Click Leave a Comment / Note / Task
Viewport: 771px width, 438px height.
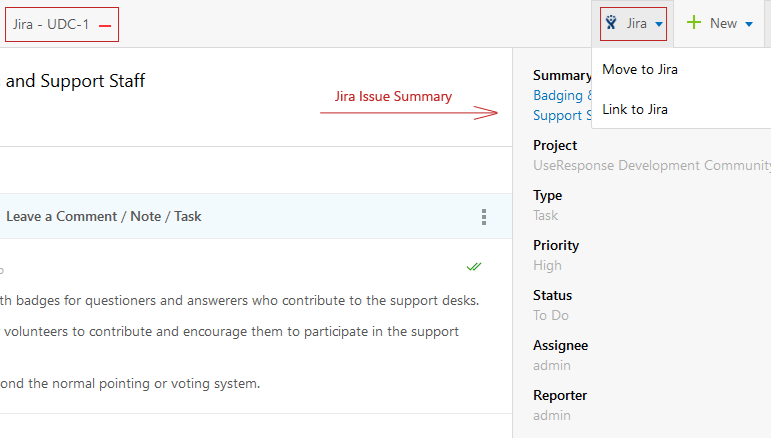[x=104, y=216]
